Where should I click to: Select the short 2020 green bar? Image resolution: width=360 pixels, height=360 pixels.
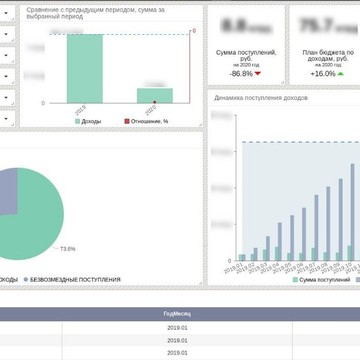(x=155, y=96)
